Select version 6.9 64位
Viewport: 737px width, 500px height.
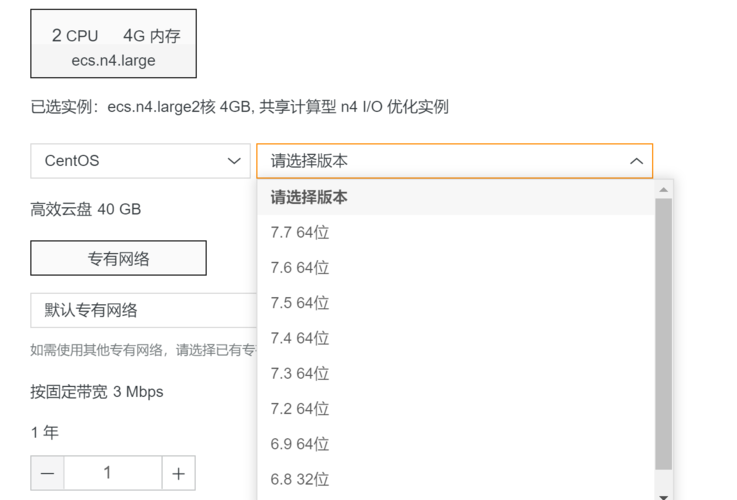click(456, 444)
